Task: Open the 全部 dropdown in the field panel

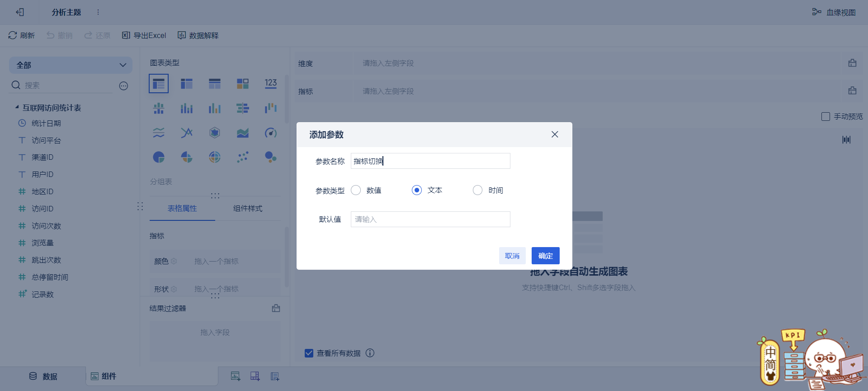Action: pyautogui.click(x=71, y=65)
